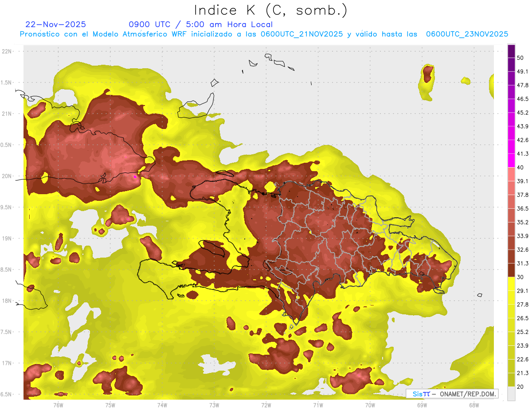This screenshot has width=532, height=411.
Task: Click the longitude axis label "69W"
Action: (422, 405)
